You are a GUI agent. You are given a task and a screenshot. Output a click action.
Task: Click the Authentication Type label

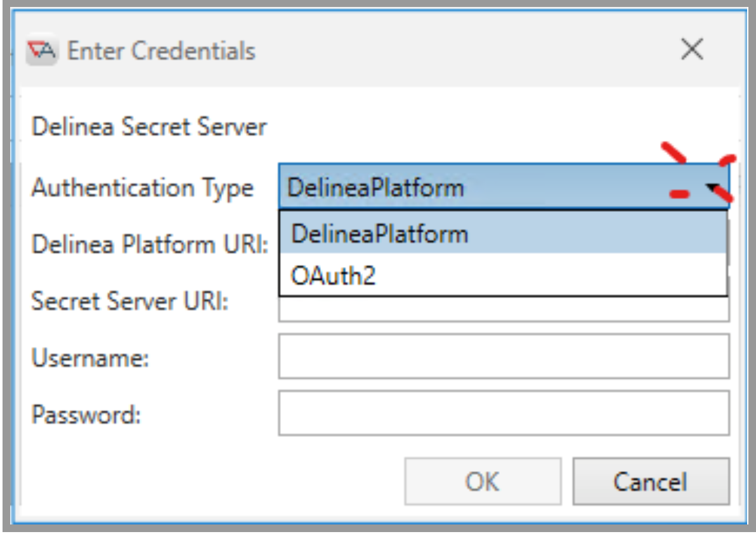(x=143, y=188)
